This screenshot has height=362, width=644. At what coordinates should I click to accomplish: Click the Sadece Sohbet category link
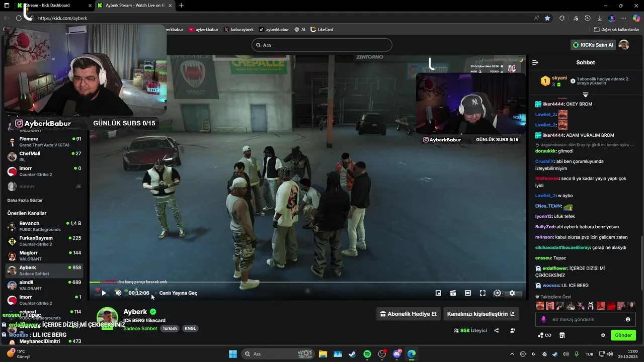[x=140, y=328]
